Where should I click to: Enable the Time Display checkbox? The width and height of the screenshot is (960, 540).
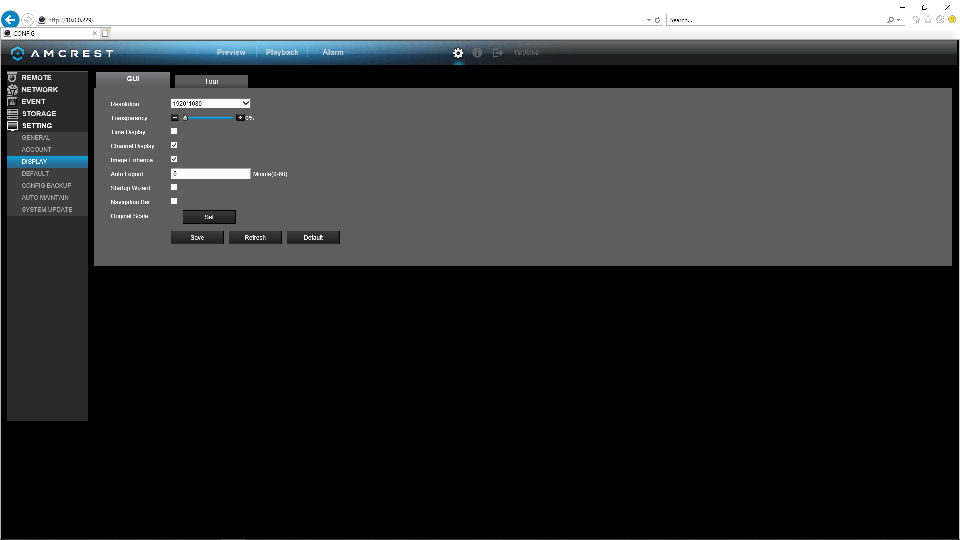174,131
